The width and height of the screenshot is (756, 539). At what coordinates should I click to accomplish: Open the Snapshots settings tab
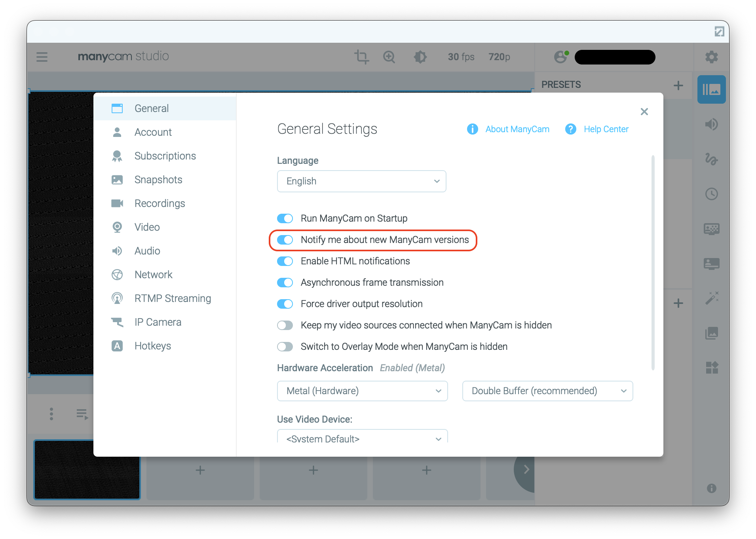click(165, 180)
